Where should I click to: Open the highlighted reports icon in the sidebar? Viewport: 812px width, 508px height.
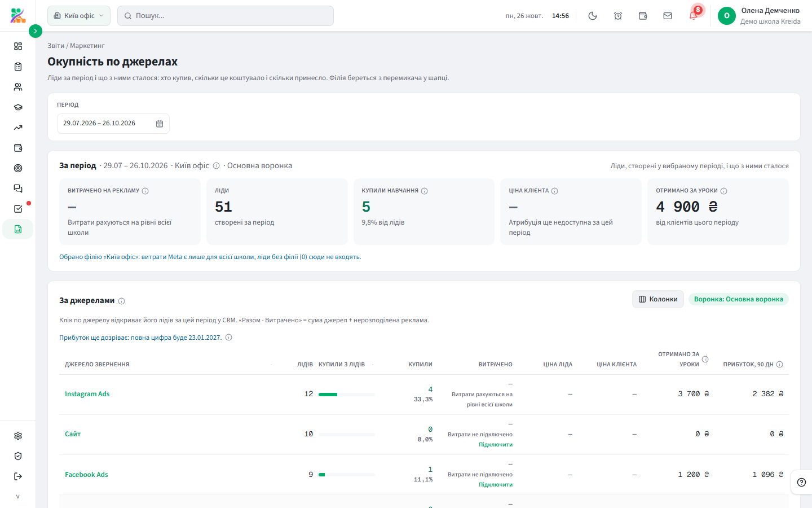pos(18,229)
